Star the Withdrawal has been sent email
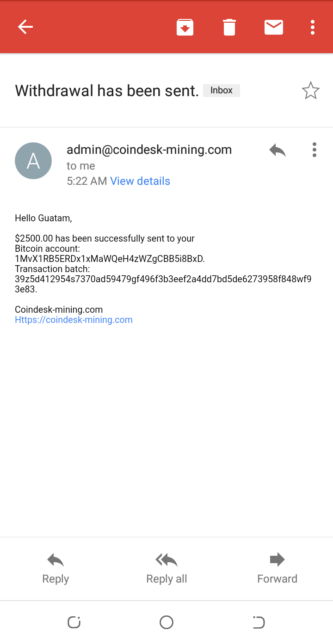 click(311, 91)
